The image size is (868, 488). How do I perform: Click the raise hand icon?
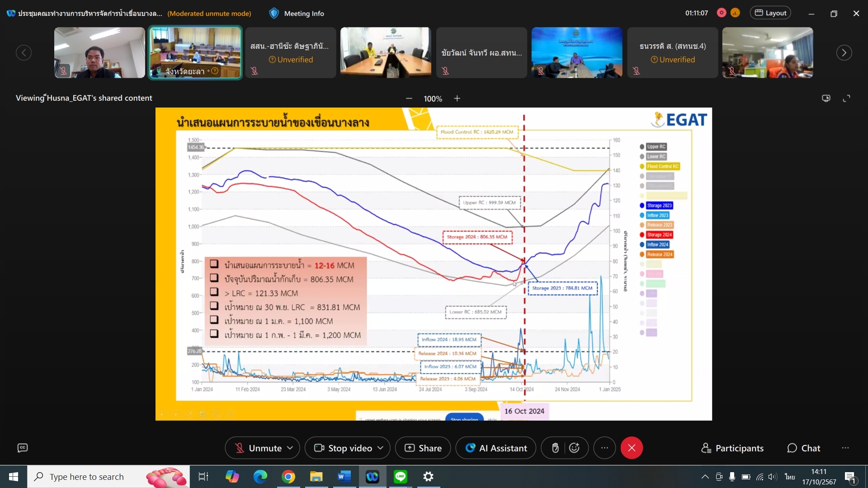point(555,448)
